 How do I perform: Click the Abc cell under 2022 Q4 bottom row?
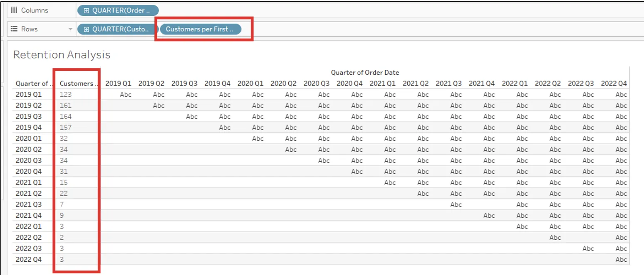621,259
